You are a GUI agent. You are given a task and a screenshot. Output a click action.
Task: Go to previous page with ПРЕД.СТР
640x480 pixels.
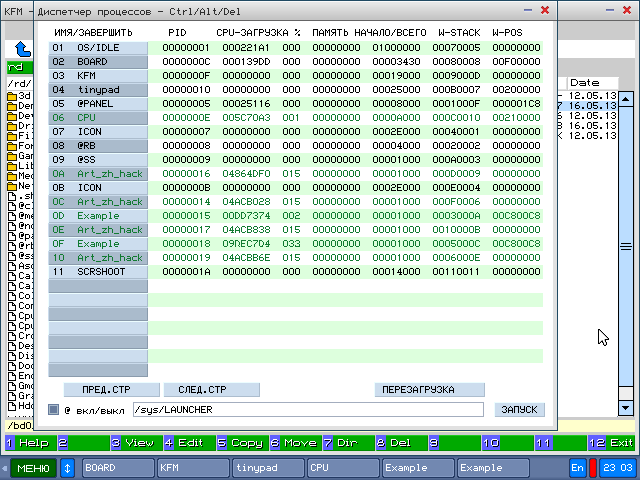tap(111, 389)
